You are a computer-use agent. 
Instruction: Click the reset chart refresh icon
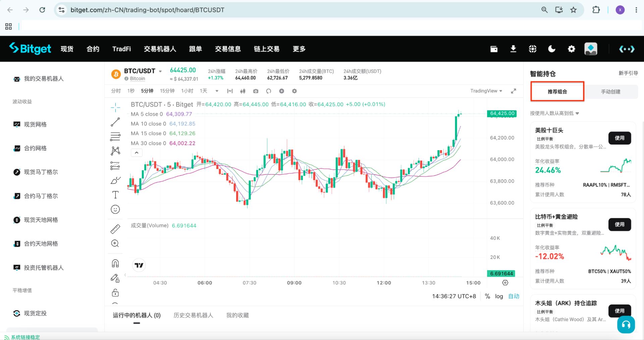[269, 91]
